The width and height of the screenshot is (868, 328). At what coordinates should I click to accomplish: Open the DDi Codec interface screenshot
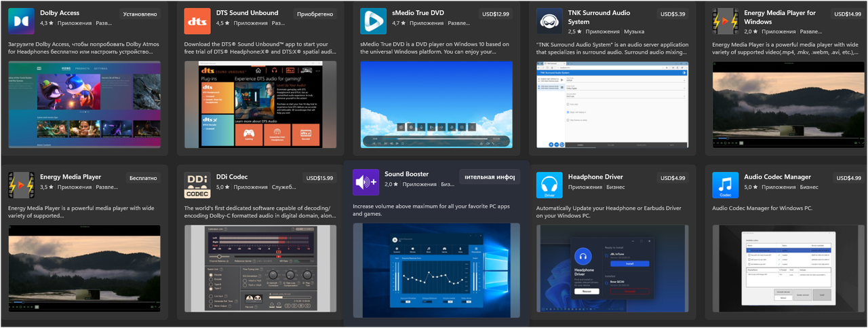click(x=260, y=268)
